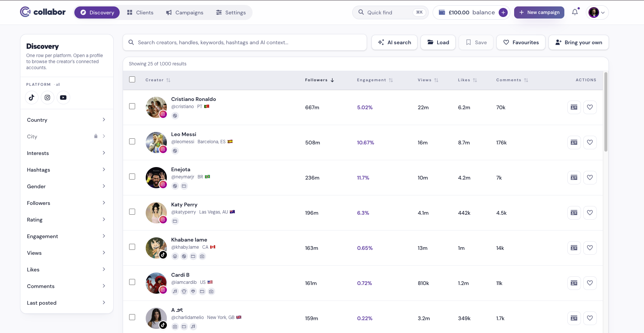
Task: Favourite Leo Messi with the heart icon
Action: pos(590,142)
